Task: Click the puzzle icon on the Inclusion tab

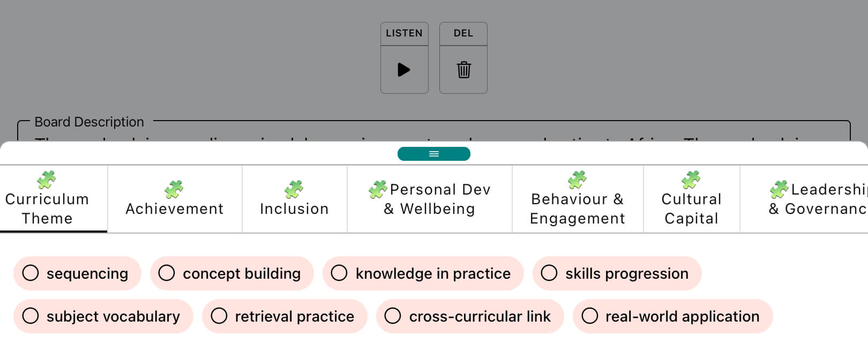Action: tap(294, 189)
